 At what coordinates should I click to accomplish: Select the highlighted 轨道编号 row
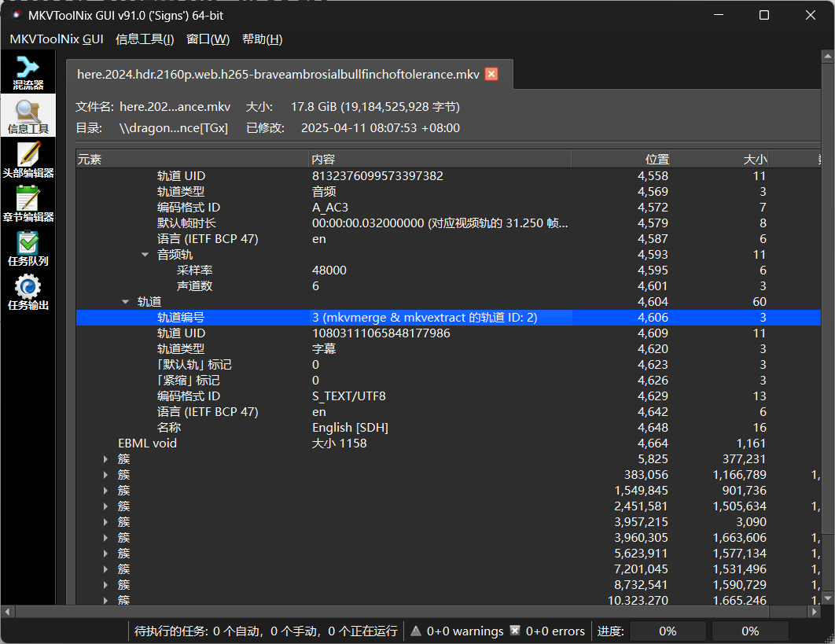[x=448, y=318]
